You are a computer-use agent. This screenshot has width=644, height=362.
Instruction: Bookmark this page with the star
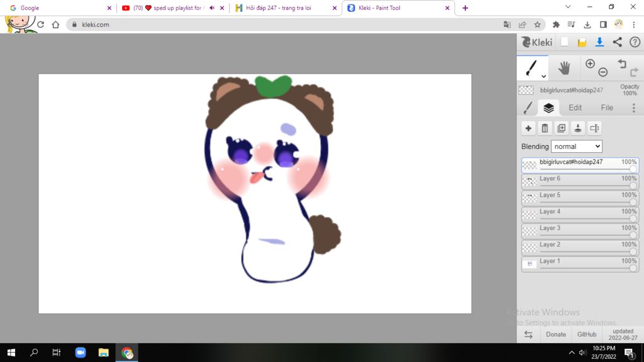point(537,25)
